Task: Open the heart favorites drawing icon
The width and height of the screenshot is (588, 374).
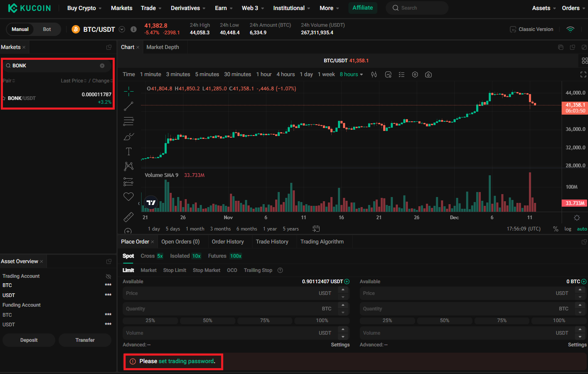Action: coord(129,197)
